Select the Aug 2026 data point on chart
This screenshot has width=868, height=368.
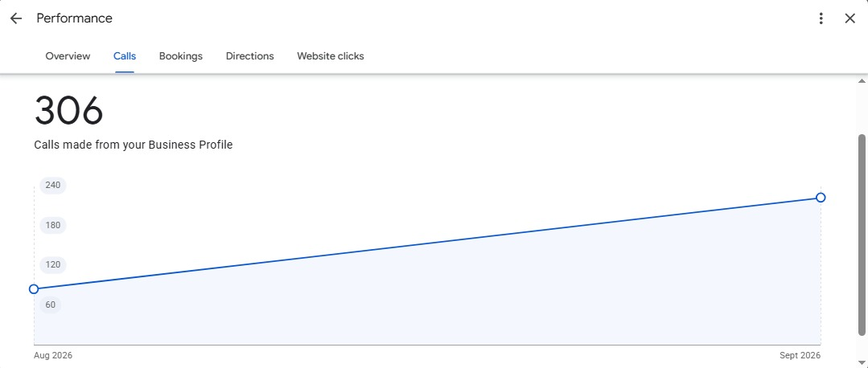(x=34, y=289)
